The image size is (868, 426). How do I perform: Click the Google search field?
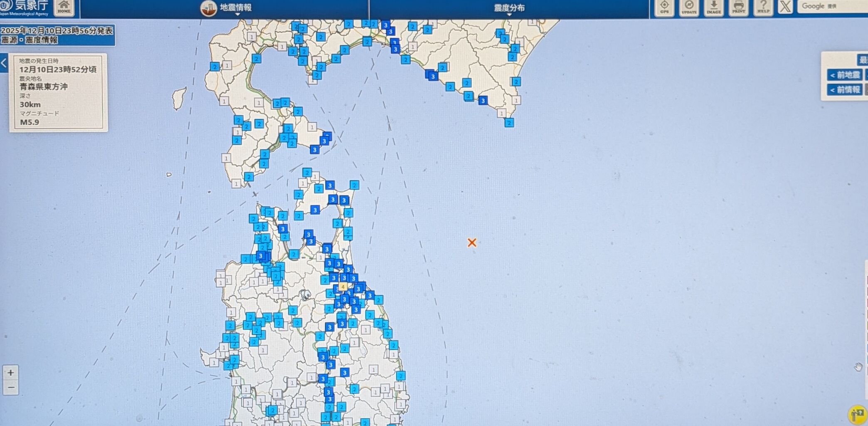coord(833,6)
